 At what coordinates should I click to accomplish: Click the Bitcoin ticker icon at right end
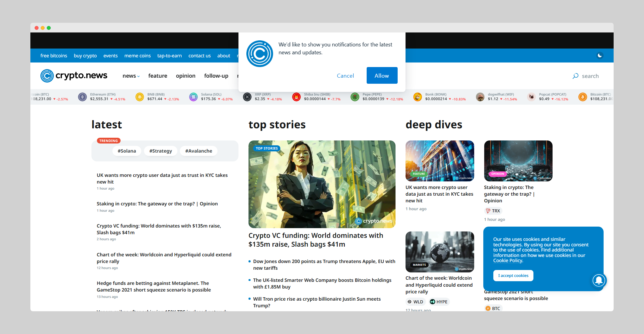pyautogui.click(x=583, y=97)
